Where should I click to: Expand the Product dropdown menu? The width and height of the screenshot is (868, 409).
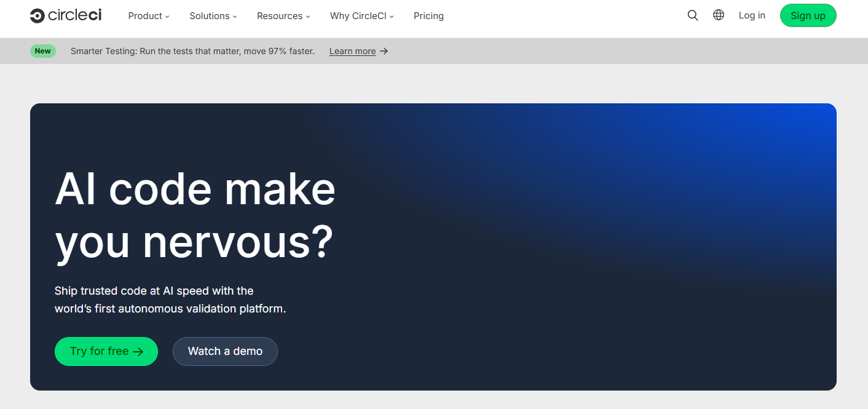[x=148, y=16]
